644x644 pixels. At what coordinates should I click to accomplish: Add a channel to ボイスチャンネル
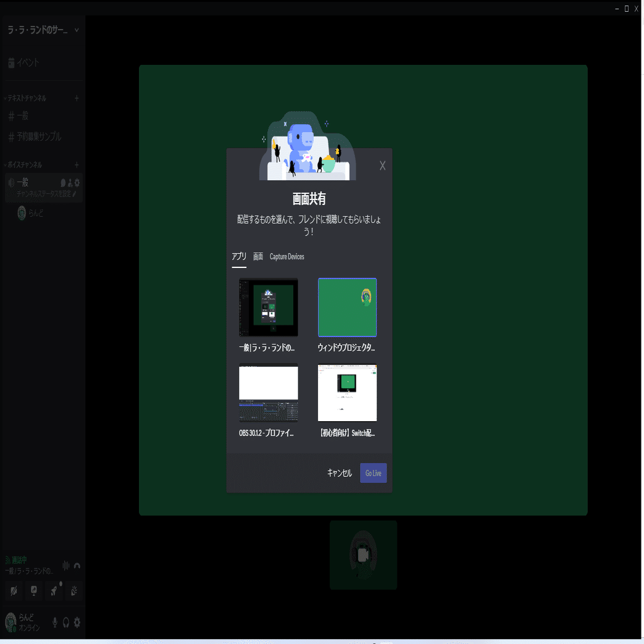77,165
